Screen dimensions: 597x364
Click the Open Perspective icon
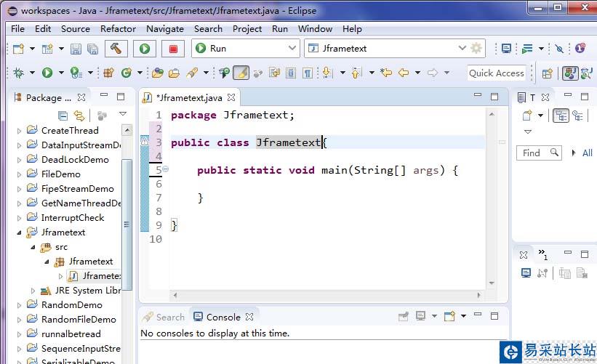point(547,73)
